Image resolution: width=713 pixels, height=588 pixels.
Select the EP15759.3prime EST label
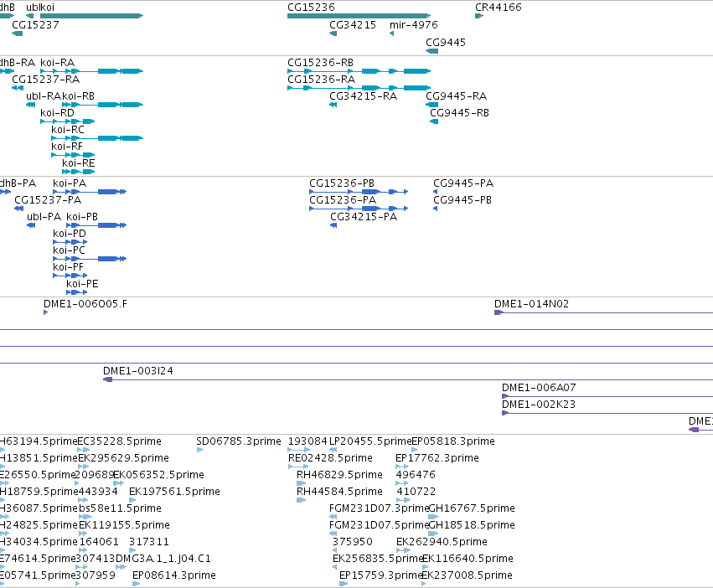[381, 575]
